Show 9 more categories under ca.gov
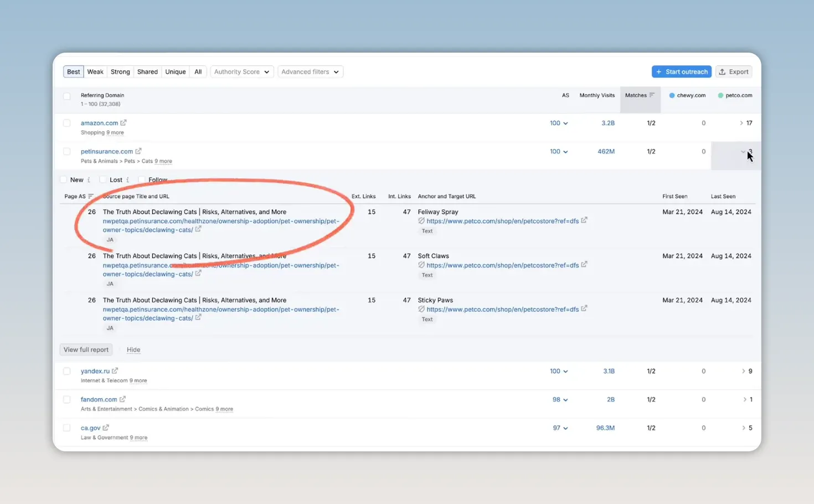The height and width of the screenshot is (504, 814). point(138,438)
